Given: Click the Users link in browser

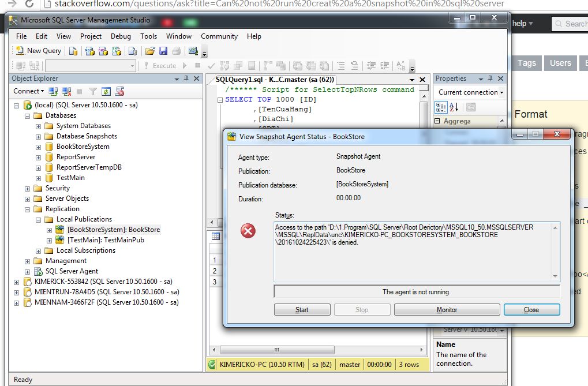Looking at the screenshot, I should click(x=560, y=63).
